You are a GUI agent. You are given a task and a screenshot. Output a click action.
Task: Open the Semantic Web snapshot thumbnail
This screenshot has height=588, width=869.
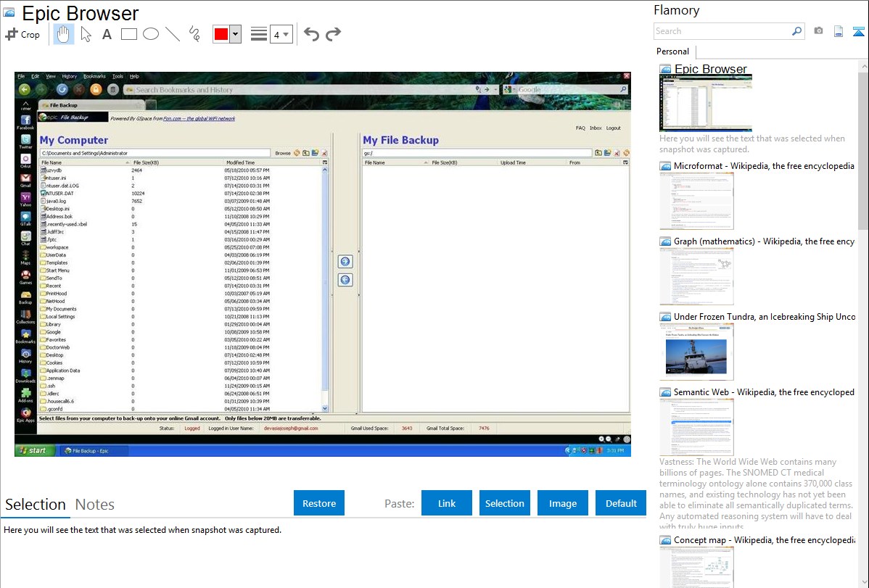click(x=696, y=426)
